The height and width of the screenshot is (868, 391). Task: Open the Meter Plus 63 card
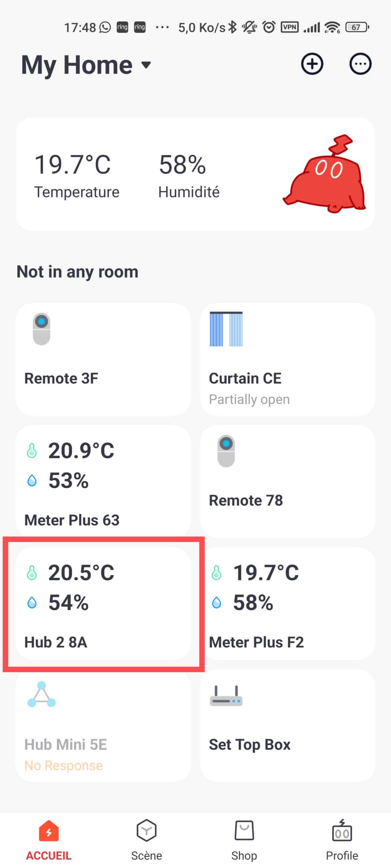[x=103, y=481]
